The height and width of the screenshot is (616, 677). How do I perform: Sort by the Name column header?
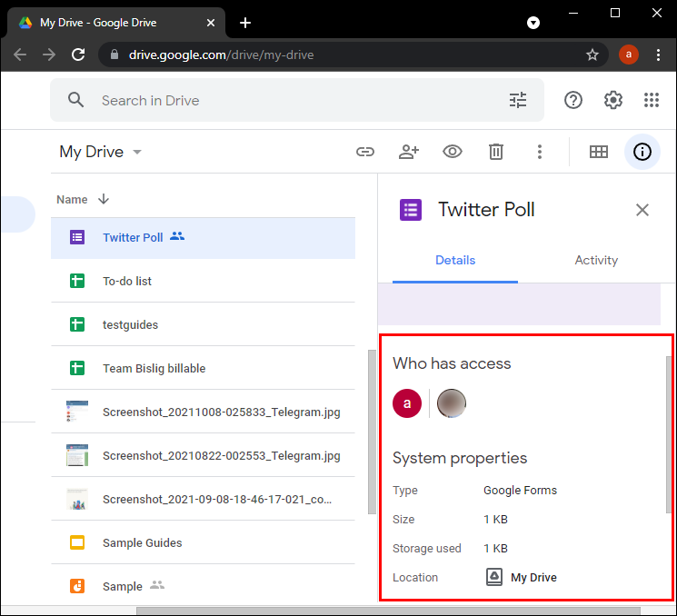coord(72,200)
